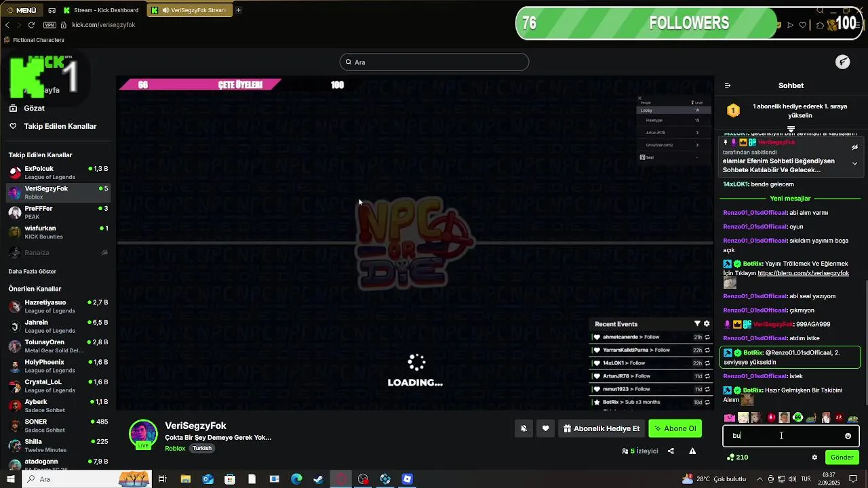The image size is (868, 488).
Task: Open Windows Start menu
Action: (x=10, y=479)
